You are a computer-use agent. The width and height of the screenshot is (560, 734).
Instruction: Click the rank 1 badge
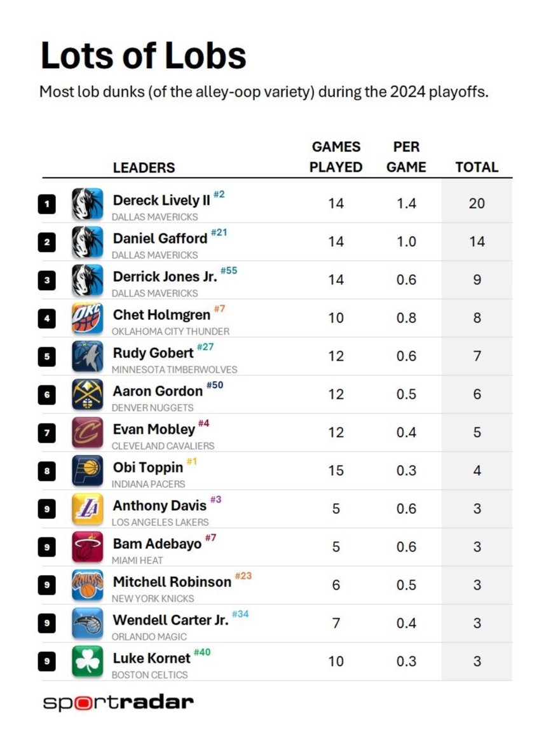click(x=46, y=204)
